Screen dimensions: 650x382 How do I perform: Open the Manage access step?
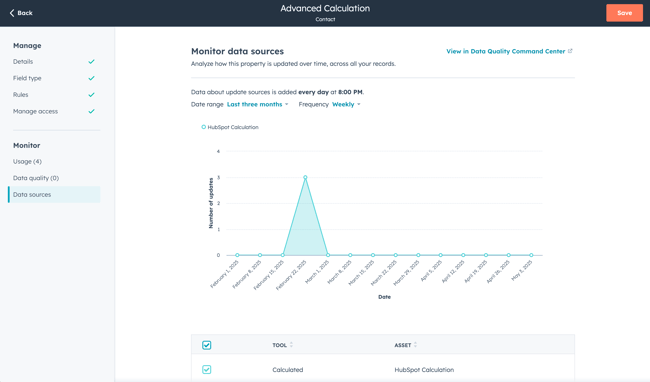pos(35,111)
